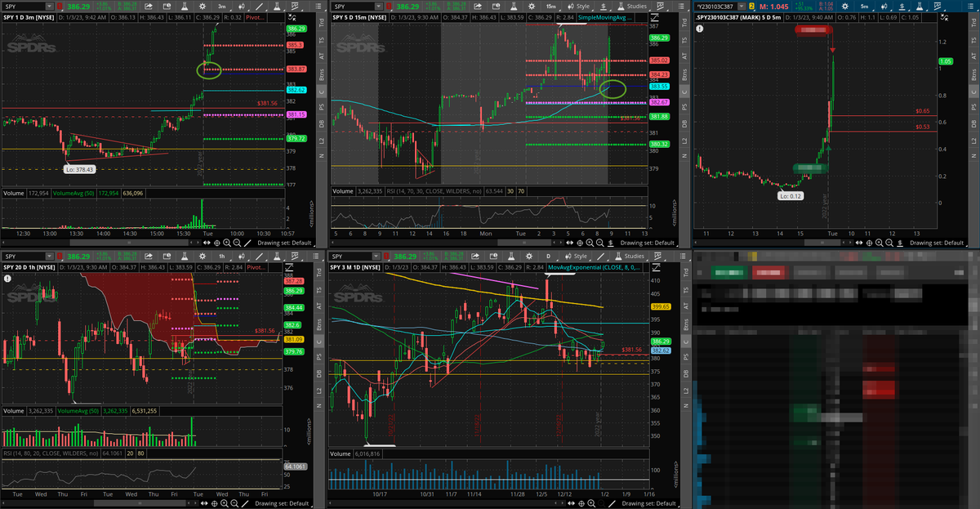Open TS side tab on SPY 15m chart

[x=683, y=38]
